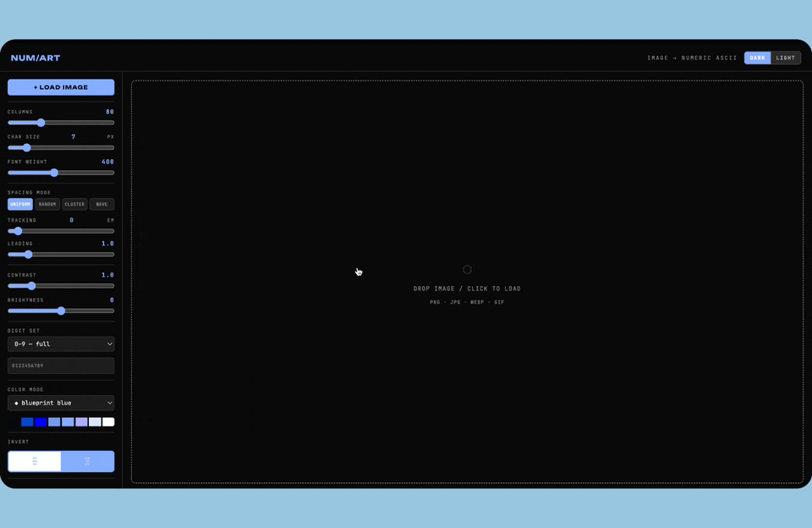Click the Brightness slider
The height and width of the screenshot is (528, 812).
(61, 311)
